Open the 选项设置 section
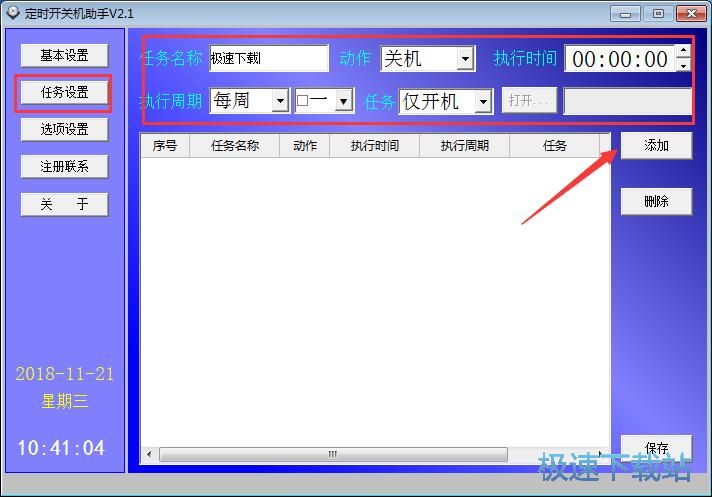 point(64,129)
